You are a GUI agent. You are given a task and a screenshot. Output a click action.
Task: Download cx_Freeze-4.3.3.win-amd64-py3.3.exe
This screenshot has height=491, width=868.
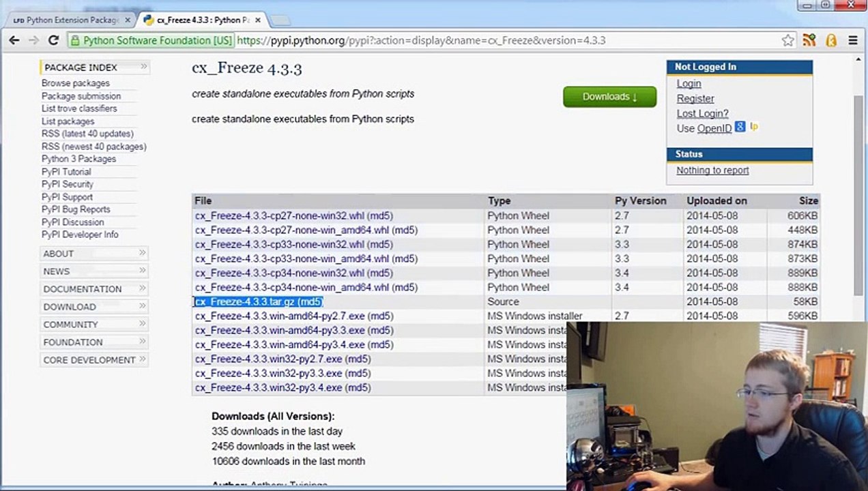point(280,330)
